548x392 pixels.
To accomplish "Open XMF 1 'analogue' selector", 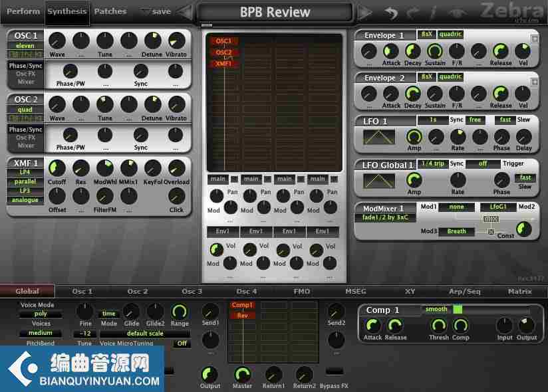I will point(25,200).
